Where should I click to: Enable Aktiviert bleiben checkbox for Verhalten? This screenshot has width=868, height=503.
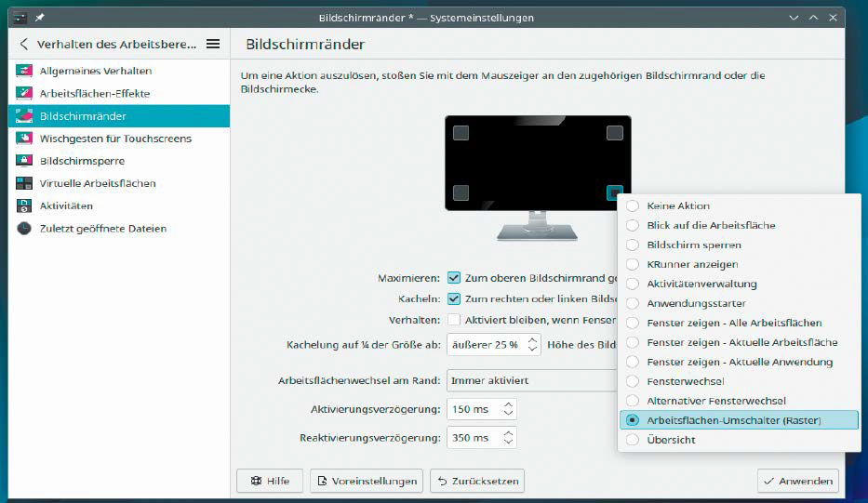pyautogui.click(x=454, y=320)
